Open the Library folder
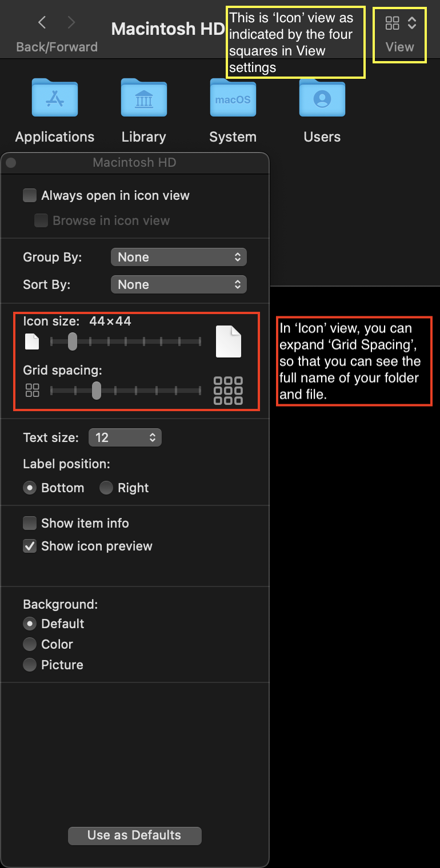 tap(144, 98)
